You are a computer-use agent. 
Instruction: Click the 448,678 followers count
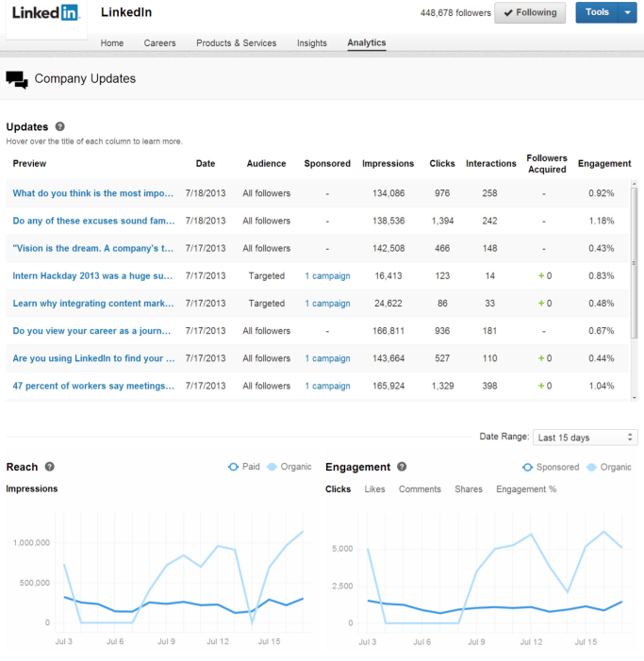click(455, 13)
